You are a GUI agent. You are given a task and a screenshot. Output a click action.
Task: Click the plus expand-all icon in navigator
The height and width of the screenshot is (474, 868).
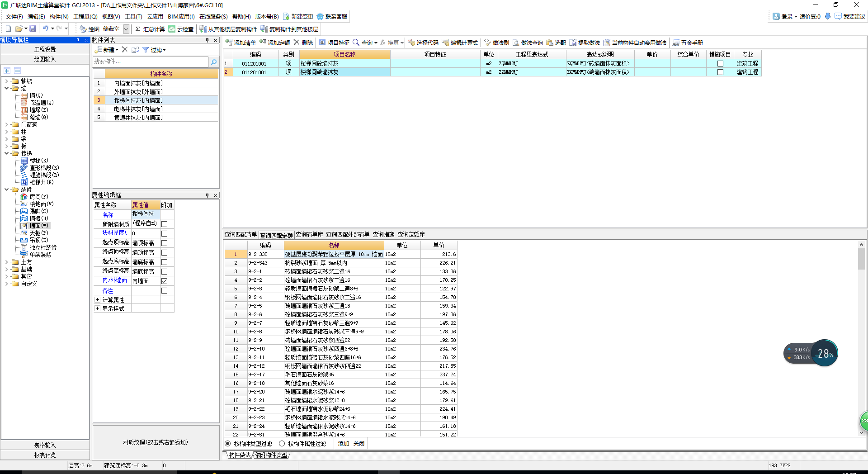click(7, 71)
